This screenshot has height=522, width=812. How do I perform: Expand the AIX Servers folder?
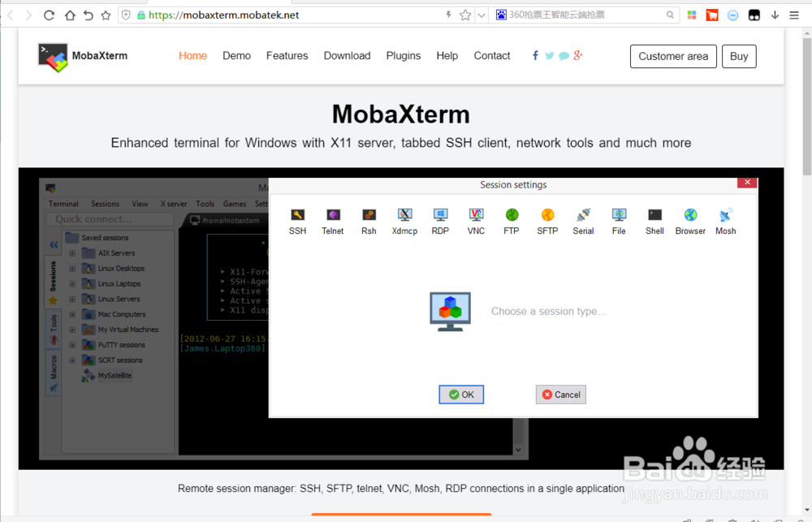click(72, 253)
